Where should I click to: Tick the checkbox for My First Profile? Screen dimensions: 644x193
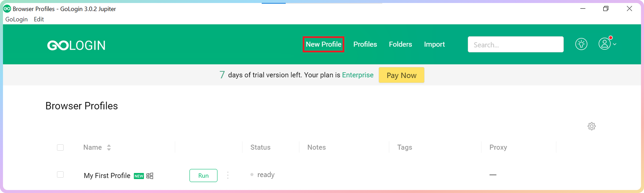pyautogui.click(x=60, y=174)
